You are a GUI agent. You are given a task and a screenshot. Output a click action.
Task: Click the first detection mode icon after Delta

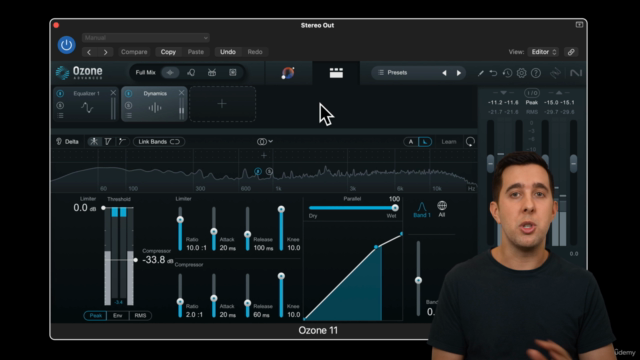click(x=94, y=142)
